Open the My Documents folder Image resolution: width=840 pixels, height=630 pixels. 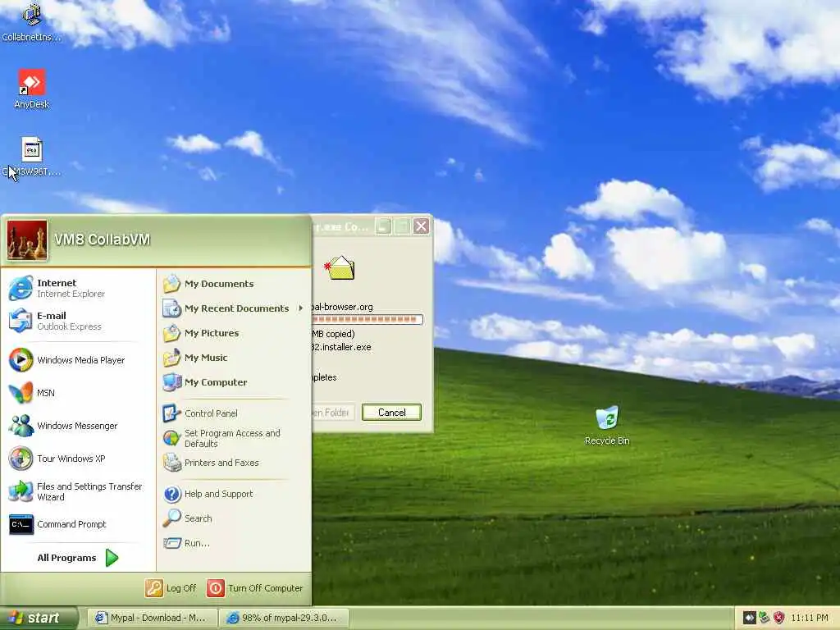(234, 284)
